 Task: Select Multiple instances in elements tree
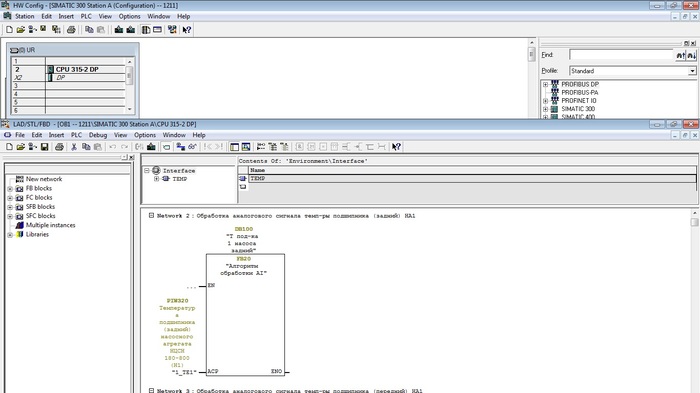point(50,226)
